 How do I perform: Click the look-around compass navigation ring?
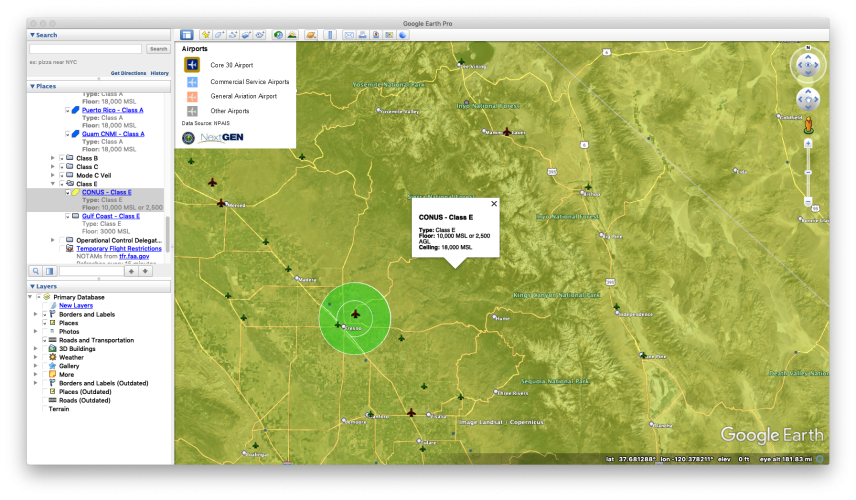[x=808, y=65]
